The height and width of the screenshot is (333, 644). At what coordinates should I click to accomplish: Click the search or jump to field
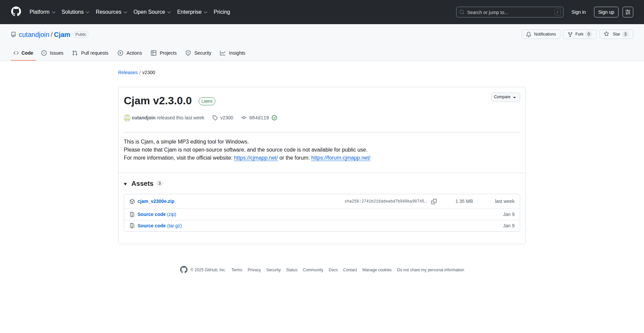click(x=509, y=12)
